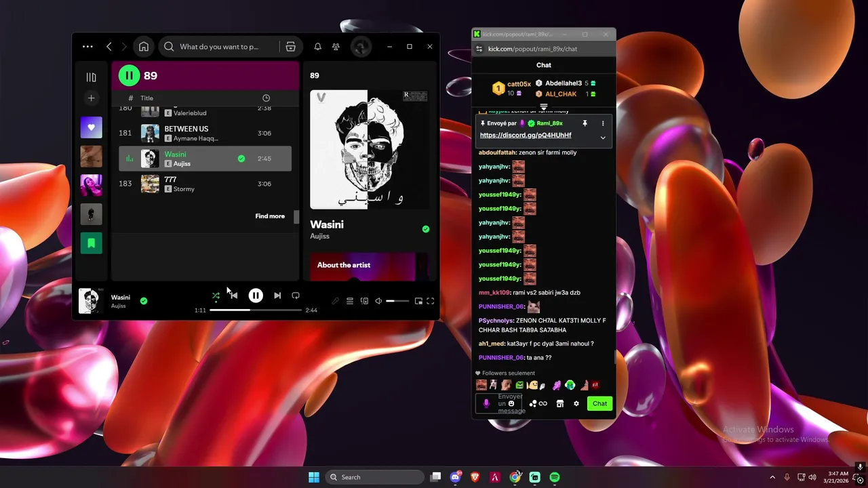Expand Your Library sidebar in Spotify
868x488 pixels.
tap(91, 77)
